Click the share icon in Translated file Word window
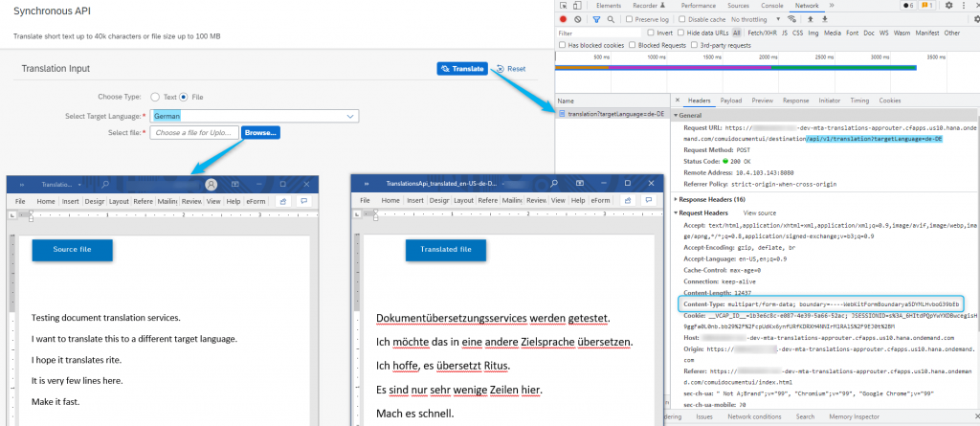The height and width of the screenshot is (426, 980). (626, 200)
